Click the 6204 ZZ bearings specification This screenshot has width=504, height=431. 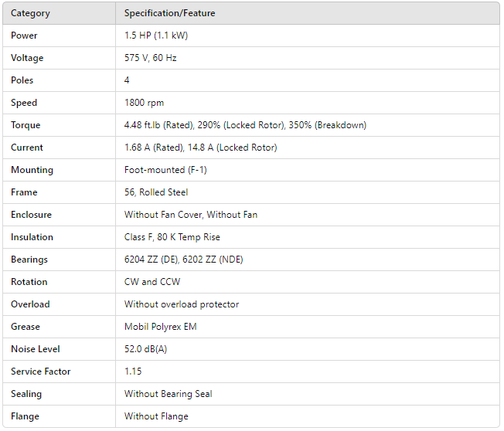pyautogui.click(x=183, y=260)
